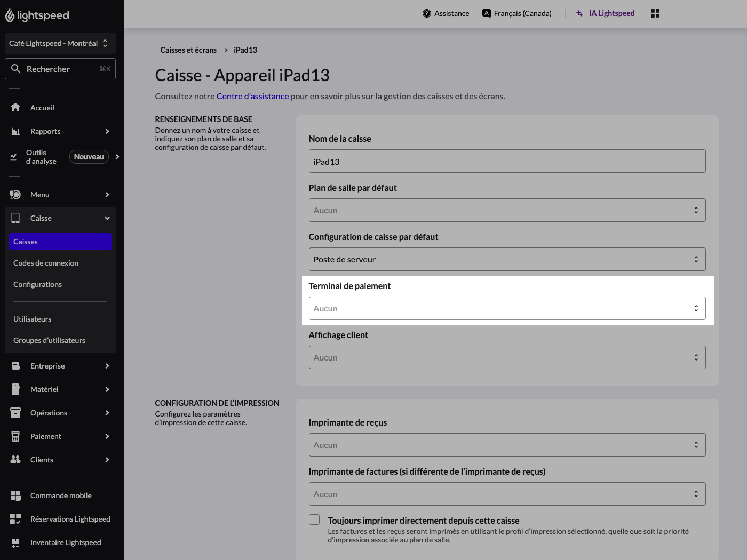Open the Terminal de paiement dropdown
Screen dimensions: 747x560
tap(507, 308)
